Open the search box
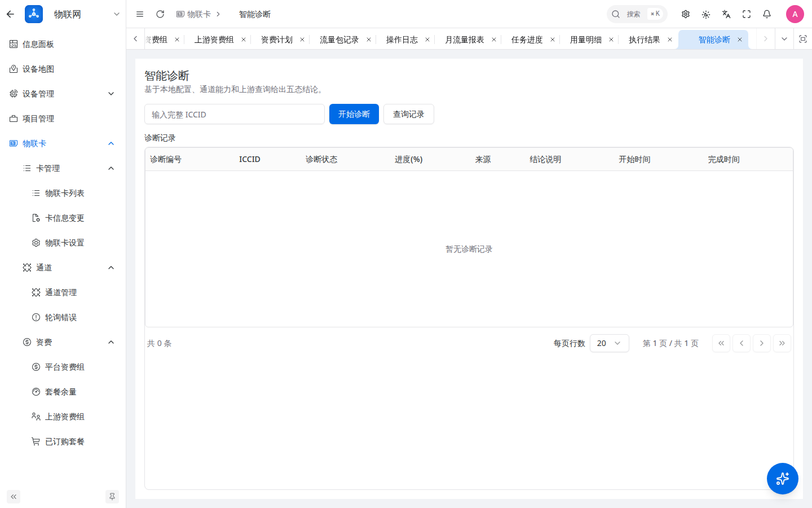 [637, 14]
